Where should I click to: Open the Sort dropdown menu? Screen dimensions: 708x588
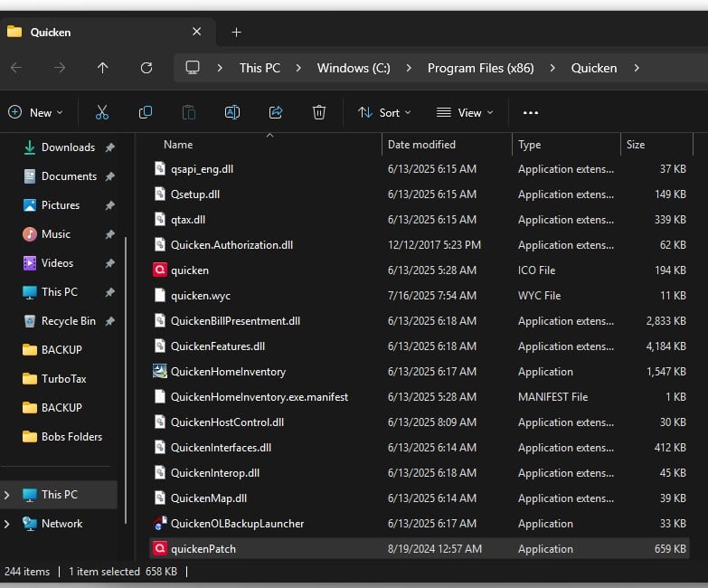[x=384, y=112]
